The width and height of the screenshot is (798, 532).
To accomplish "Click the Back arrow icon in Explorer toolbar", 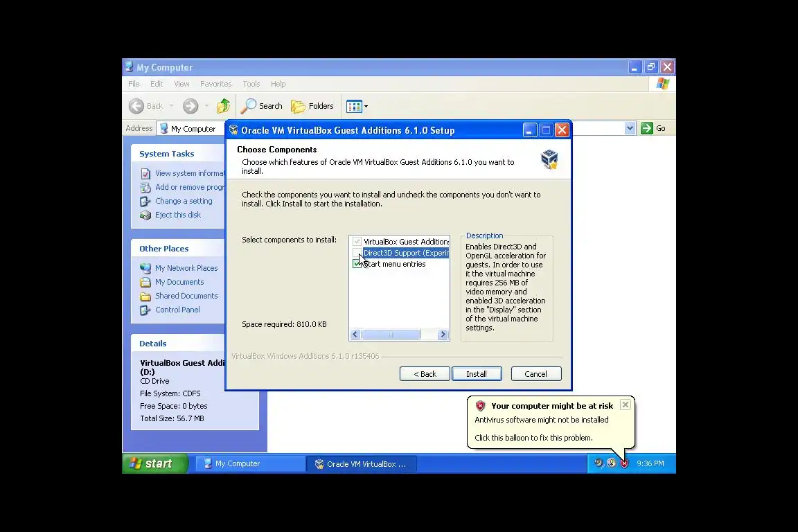I will (136, 106).
